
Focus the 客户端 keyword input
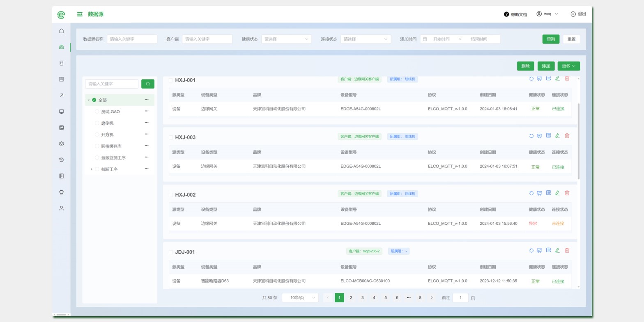pos(207,39)
